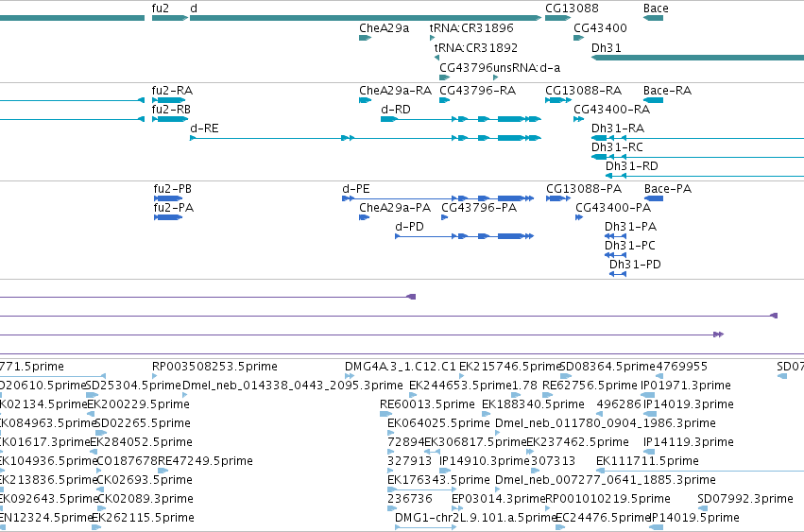Click EST label EK284052.5prime
Viewport: 804px width, 532px height.
[x=141, y=442]
